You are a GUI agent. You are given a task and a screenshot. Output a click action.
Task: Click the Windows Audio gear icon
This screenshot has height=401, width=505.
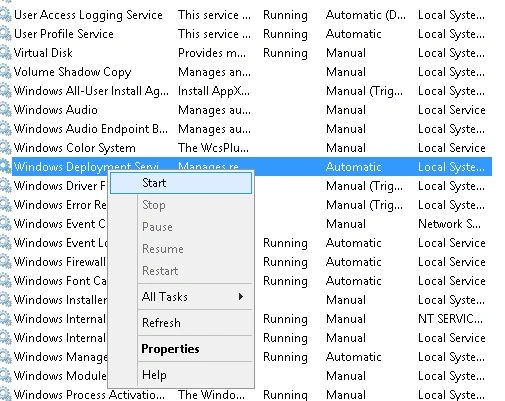5,110
